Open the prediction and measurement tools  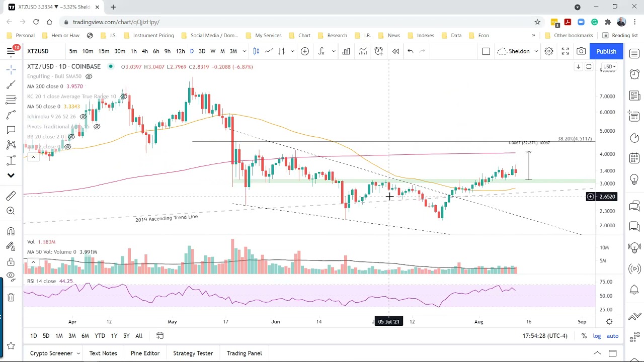(11, 160)
